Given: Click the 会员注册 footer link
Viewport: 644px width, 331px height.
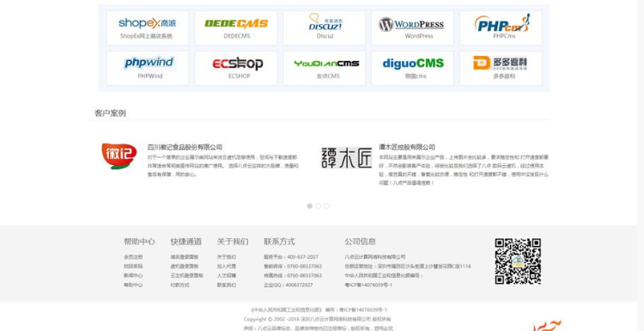Looking at the screenshot, I should [133, 257].
